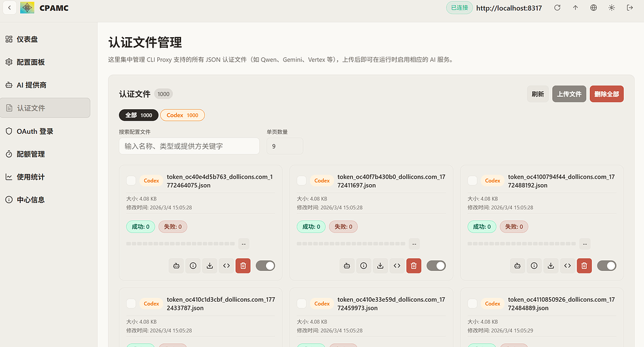Open 仪表盘 in the sidebar

click(x=45, y=40)
